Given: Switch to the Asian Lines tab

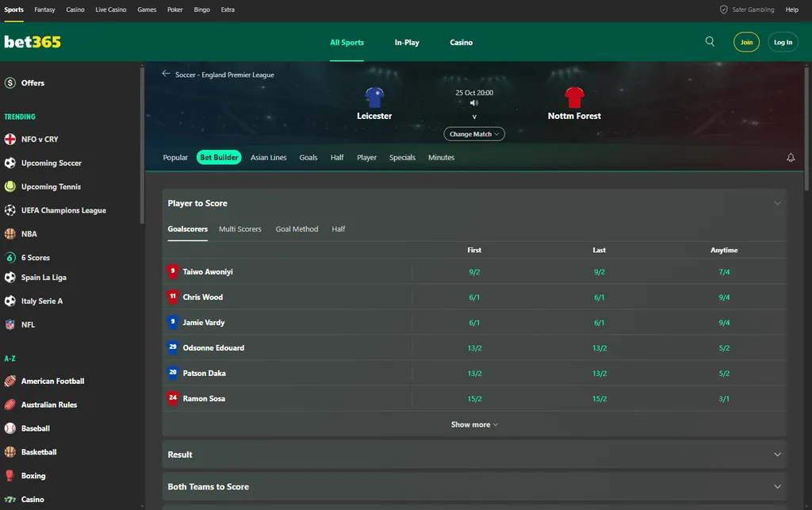Looking at the screenshot, I should point(268,157).
